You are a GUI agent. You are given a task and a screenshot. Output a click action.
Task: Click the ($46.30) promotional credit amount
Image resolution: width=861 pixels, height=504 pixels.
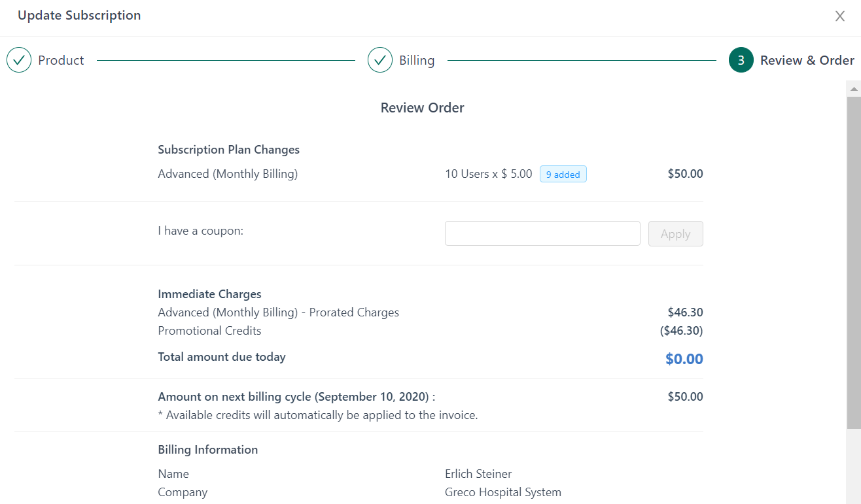[681, 331]
